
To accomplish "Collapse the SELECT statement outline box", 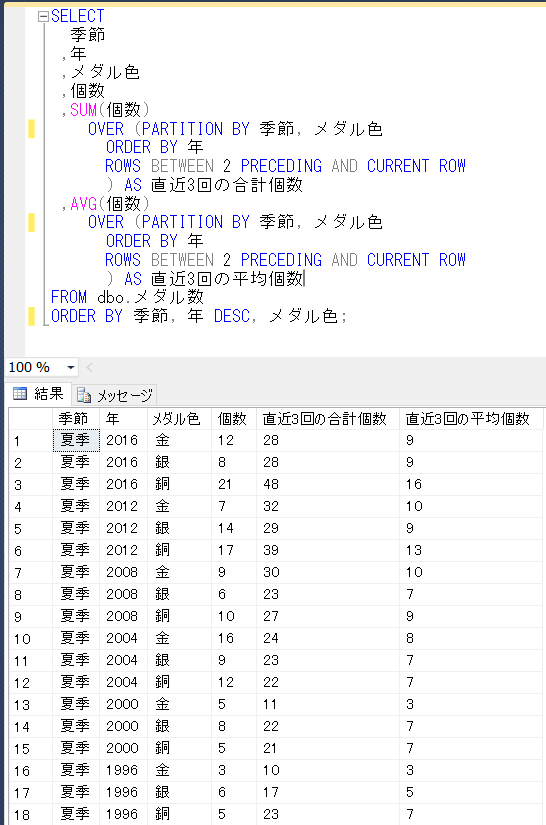I will tap(43, 17).
